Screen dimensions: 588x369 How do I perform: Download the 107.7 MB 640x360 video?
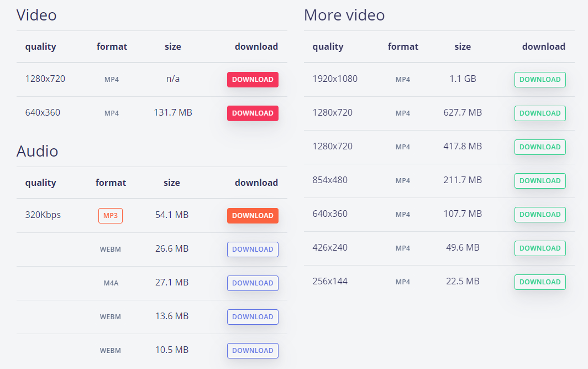click(x=540, y=215)
